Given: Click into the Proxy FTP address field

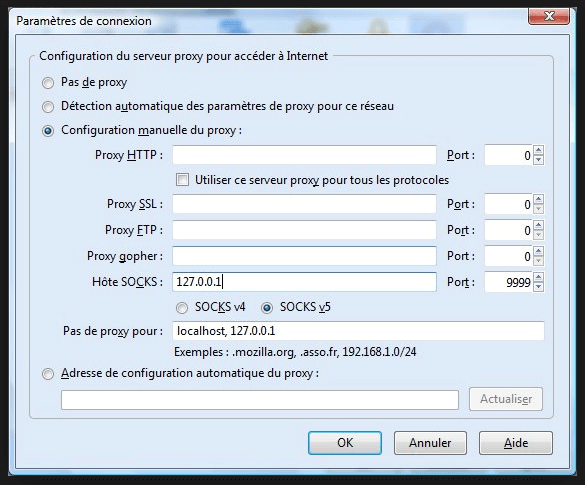Looking at the screenshot, I should pos(304,230).
